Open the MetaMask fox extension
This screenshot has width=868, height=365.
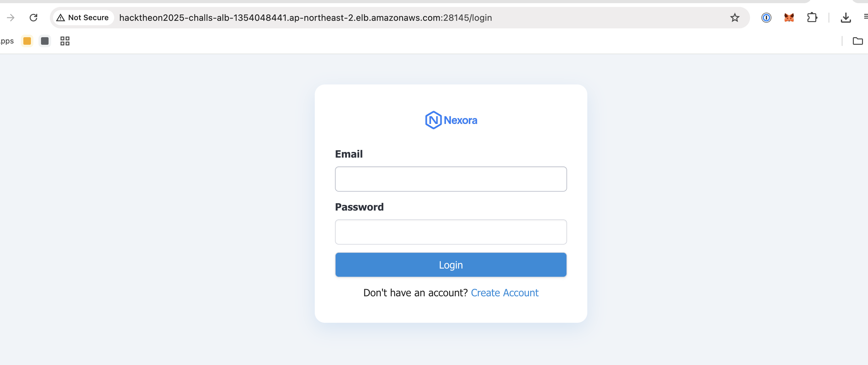coord(789,18)
